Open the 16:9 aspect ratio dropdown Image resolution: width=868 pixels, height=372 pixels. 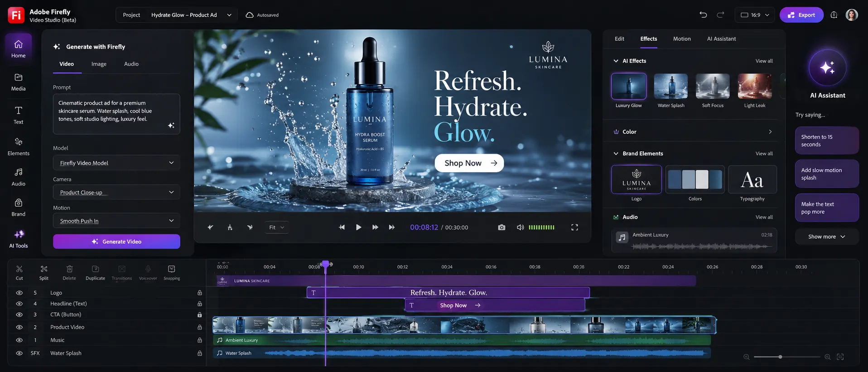click(x=755, y=15)
